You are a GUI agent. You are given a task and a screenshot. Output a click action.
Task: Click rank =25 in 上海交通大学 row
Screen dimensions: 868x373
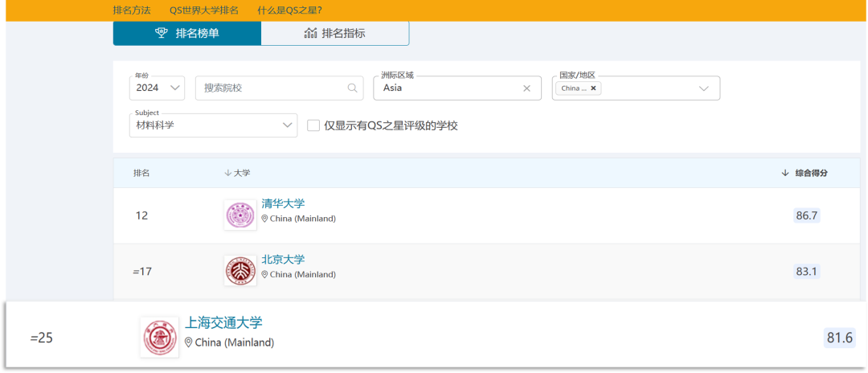(42, 338)
